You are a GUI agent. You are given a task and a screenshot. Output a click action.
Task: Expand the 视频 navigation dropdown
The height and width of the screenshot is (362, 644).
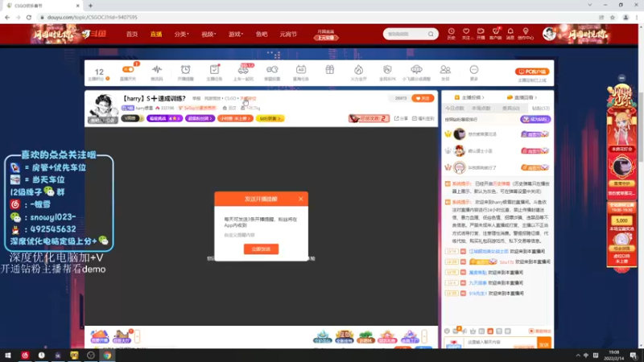click(x=208, y=34)
